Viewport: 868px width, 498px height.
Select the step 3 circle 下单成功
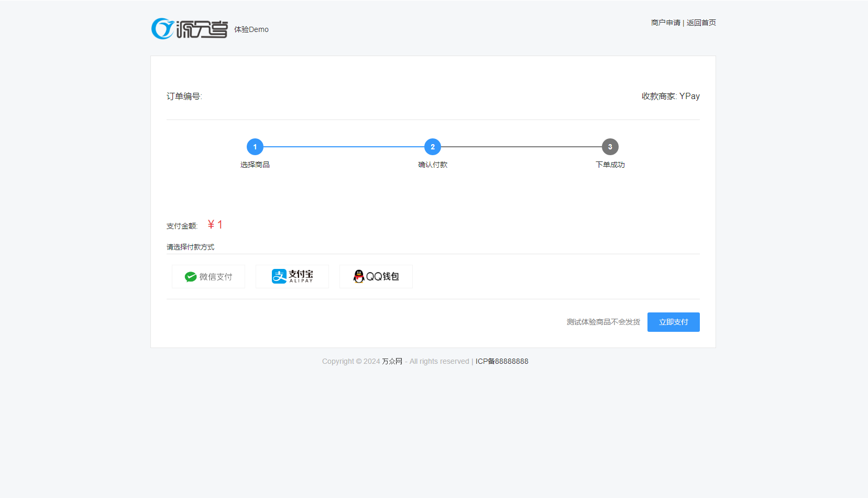coord(610,147)
